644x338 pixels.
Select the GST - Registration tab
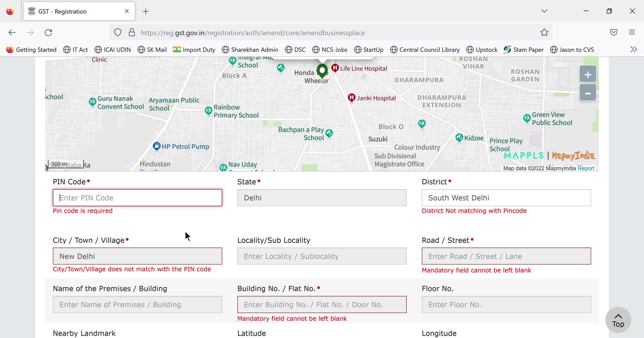pos(79,11)
